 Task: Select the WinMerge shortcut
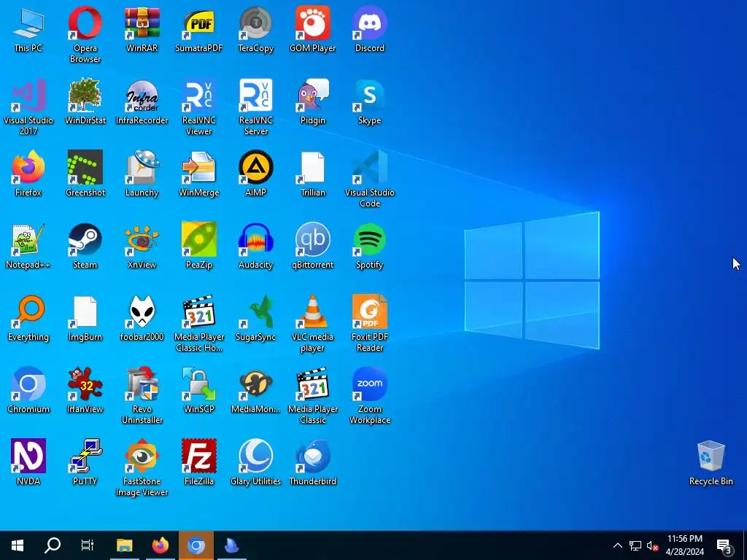click(x=198, y=174)
